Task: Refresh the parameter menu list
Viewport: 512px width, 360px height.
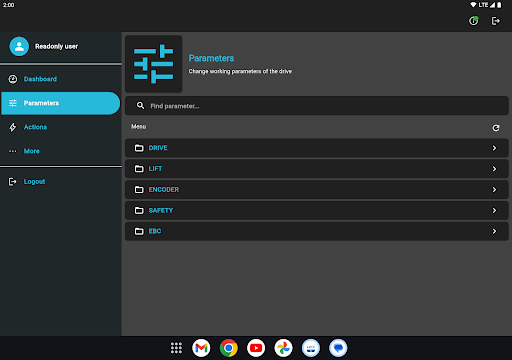Action: tap(496, 128)
